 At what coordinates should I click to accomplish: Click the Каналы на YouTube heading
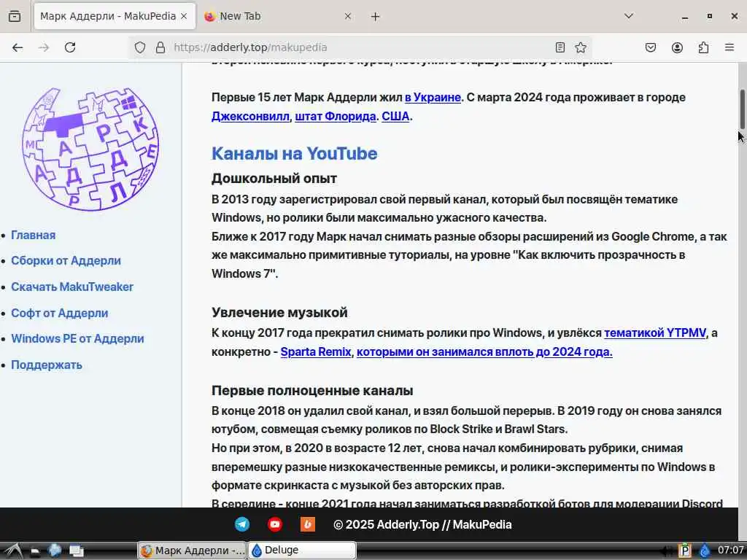tap(295, 153)
